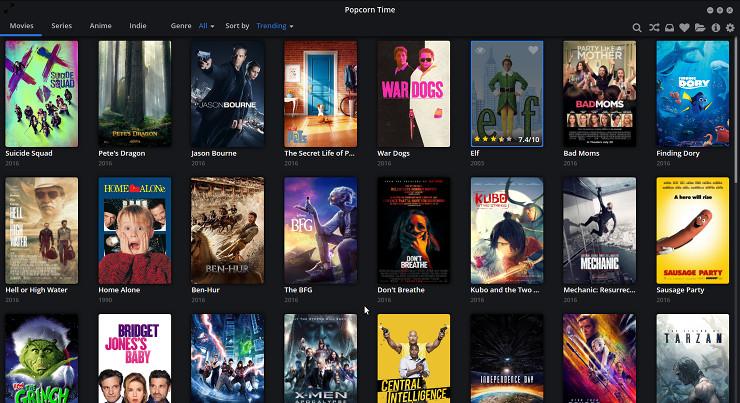
Task: Click the "Finding Dory" title text
Action: tap(678, 153)
